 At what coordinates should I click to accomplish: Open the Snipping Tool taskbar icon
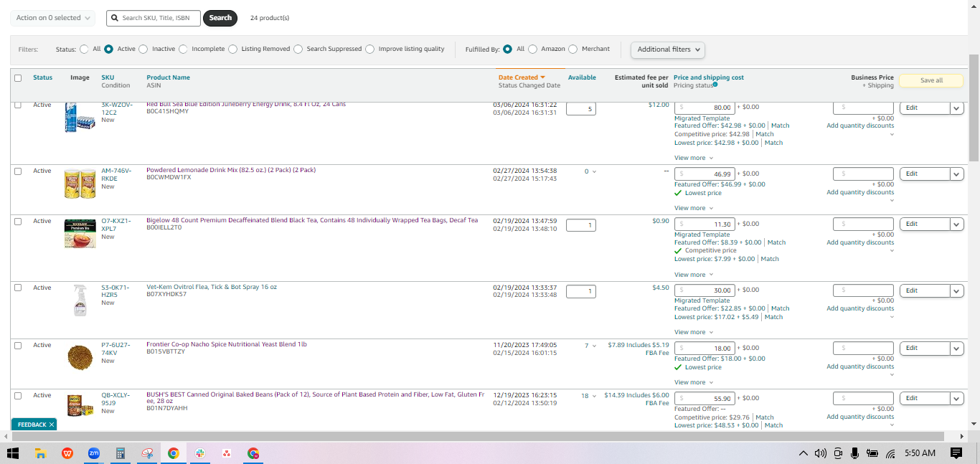(x=147, y=453)
